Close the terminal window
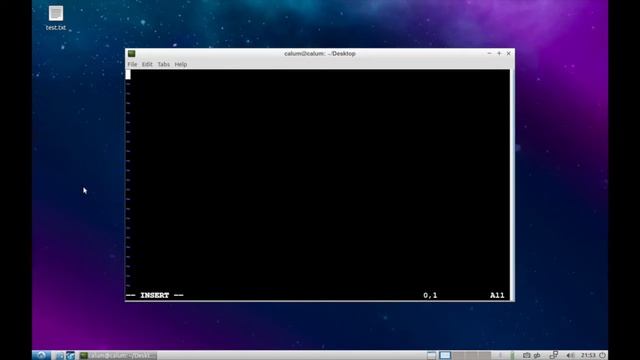640x360 pixels. click(x=509, y=53)
